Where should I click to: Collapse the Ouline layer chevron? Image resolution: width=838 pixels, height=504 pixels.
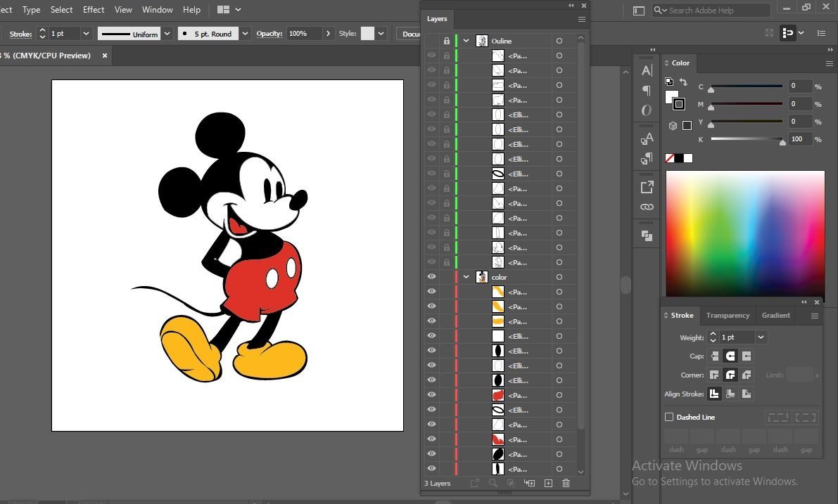(466, 41)
